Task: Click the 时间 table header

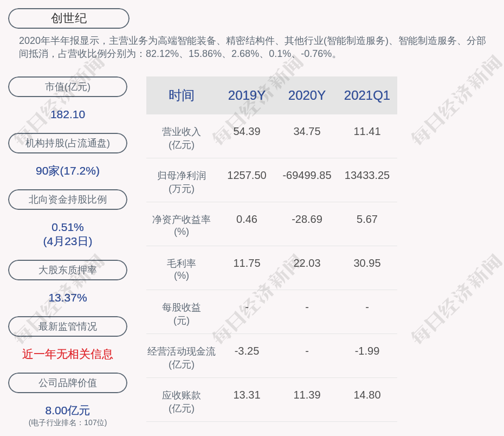Action: pos(182,95)
